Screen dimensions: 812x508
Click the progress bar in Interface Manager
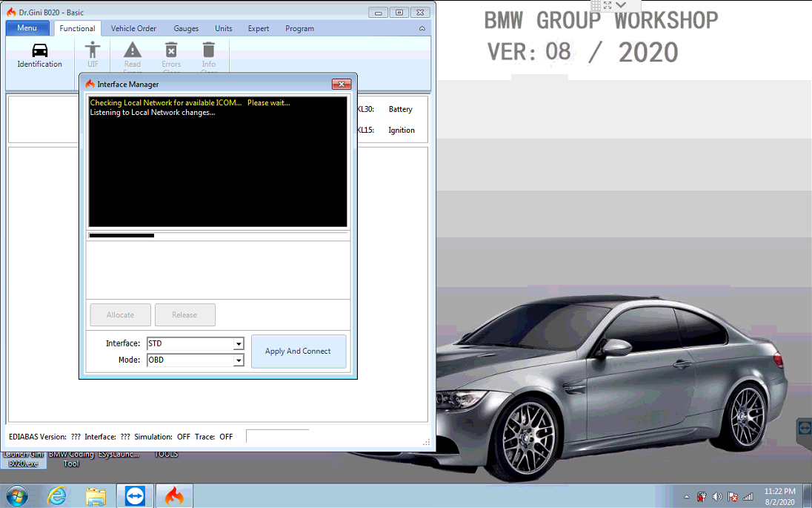coord(218,235)
